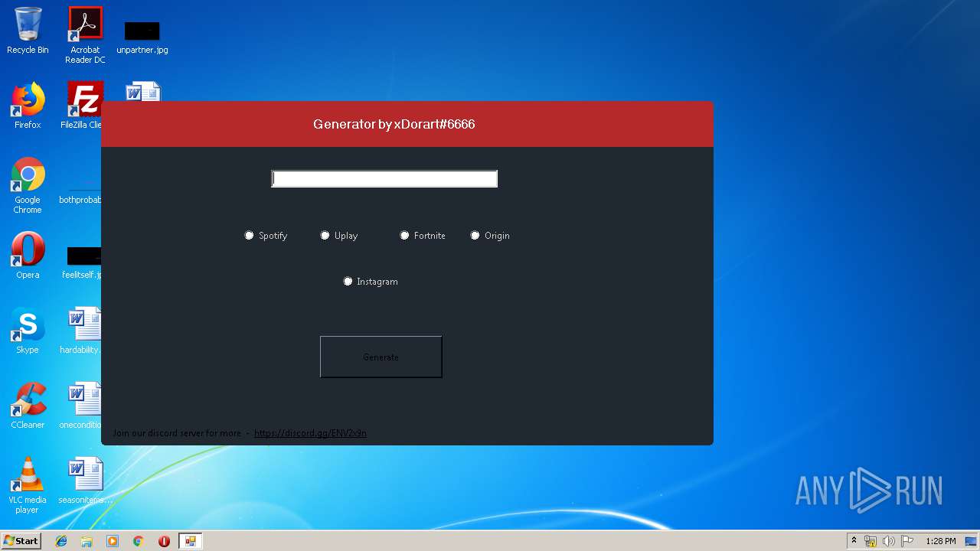980x551 pixels.
Task: Select the running generator app taskbar button
Action: click(190, 541)
